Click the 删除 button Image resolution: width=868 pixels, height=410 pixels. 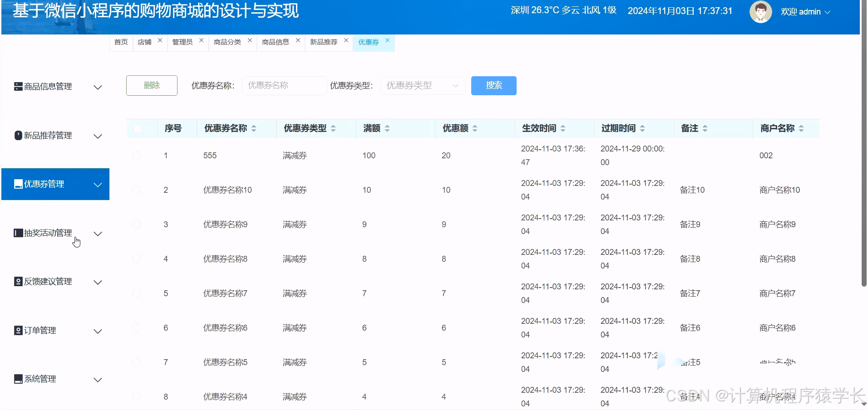pyautogui.click(x=152, y=86)
